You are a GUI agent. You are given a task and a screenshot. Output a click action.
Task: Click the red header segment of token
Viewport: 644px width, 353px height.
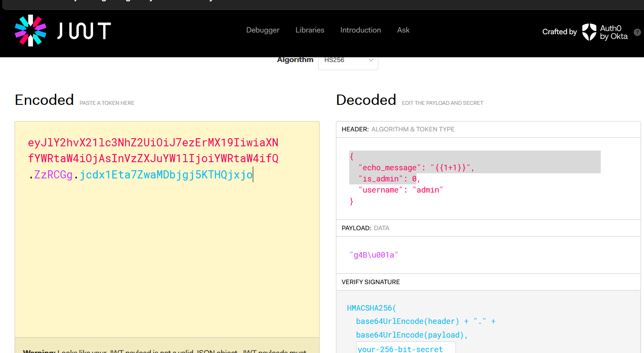point(153,150)
